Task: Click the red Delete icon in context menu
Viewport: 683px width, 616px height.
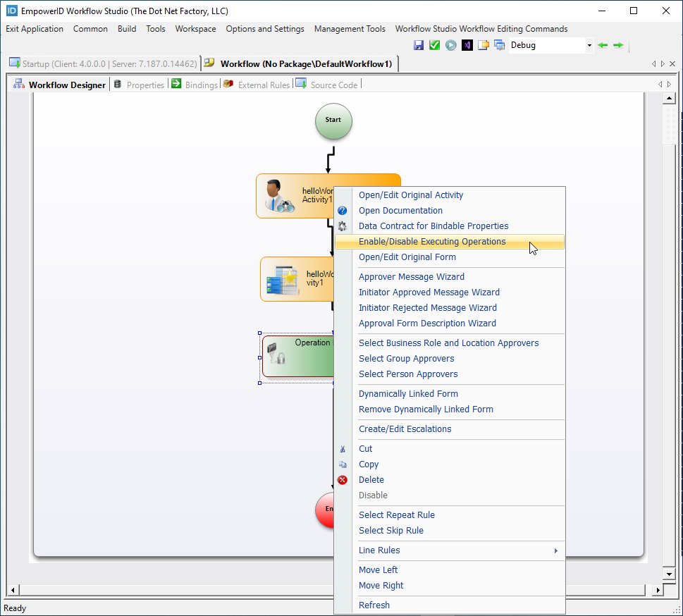Action: [343, 480]
